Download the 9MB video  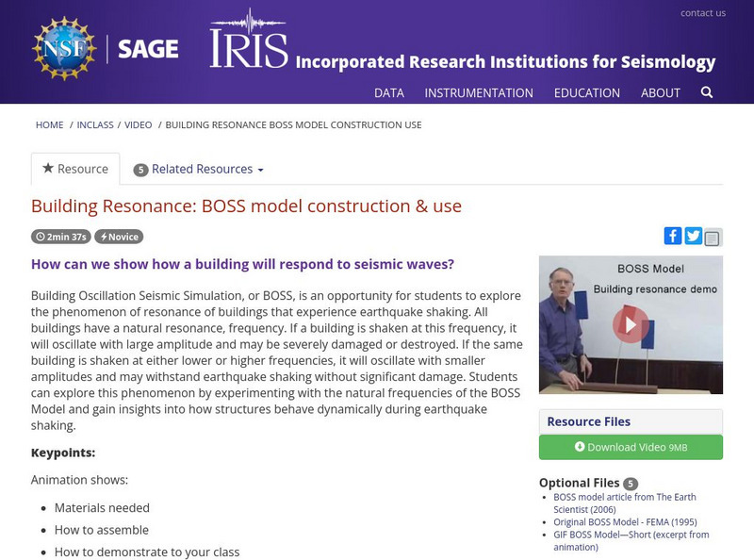click(x=633, y=448)
